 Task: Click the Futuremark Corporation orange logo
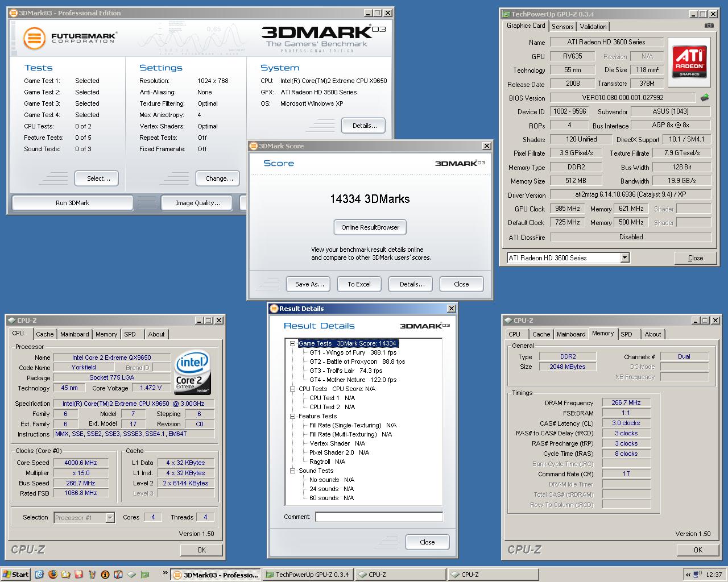[34, 39]
